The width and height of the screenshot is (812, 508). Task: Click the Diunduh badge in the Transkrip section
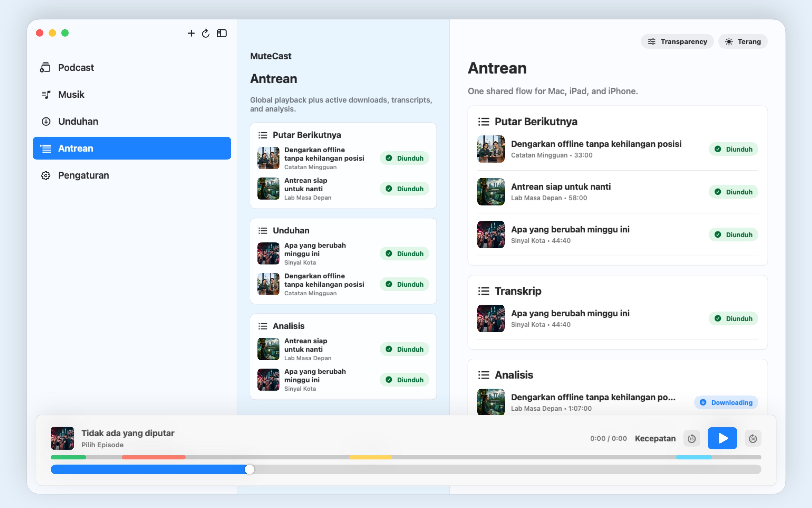[x=734, y=318]
